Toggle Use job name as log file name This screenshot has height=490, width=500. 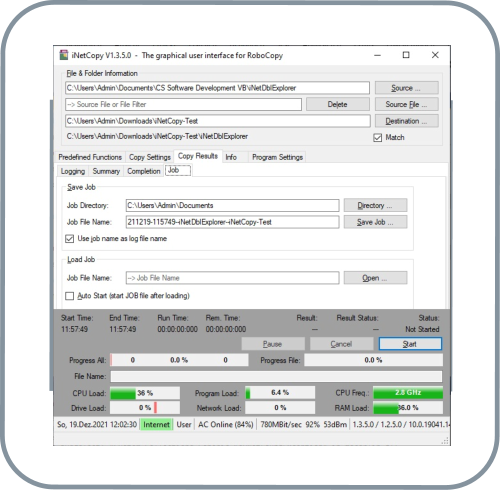69,239
